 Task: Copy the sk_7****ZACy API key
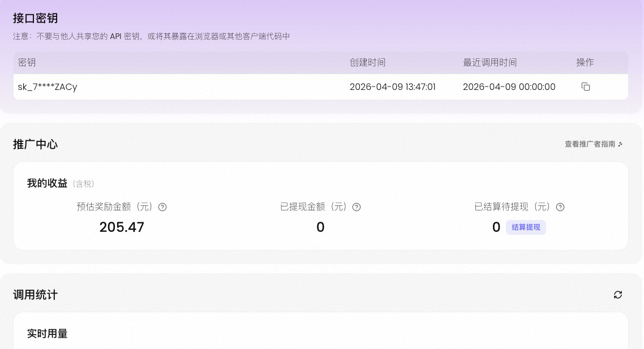(x=586, y=87)
